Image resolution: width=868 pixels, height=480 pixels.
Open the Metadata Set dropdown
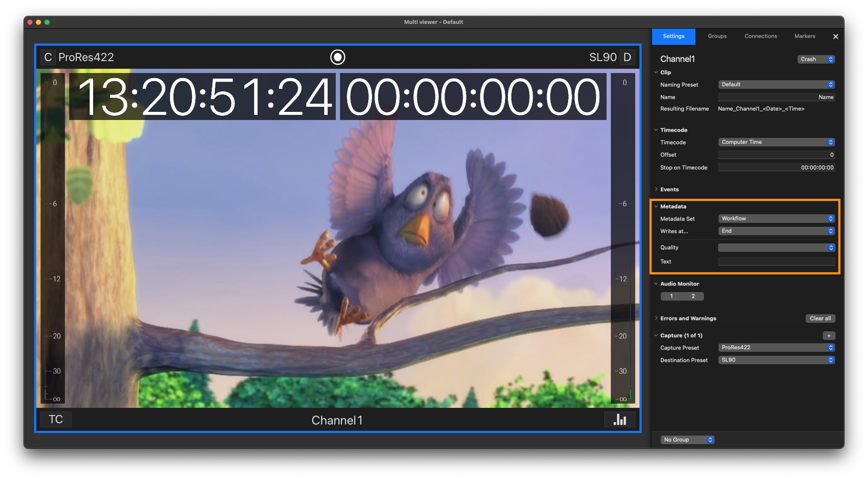(x=776, y=219)
